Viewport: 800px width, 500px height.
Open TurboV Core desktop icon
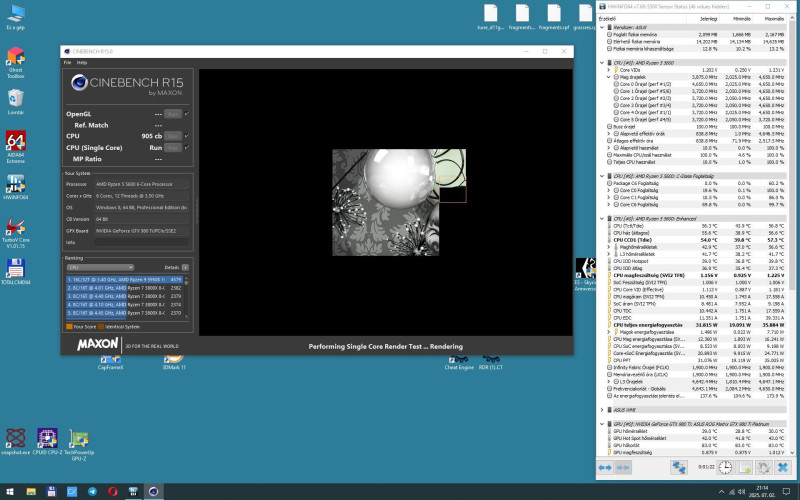click(x=16, y=232)
